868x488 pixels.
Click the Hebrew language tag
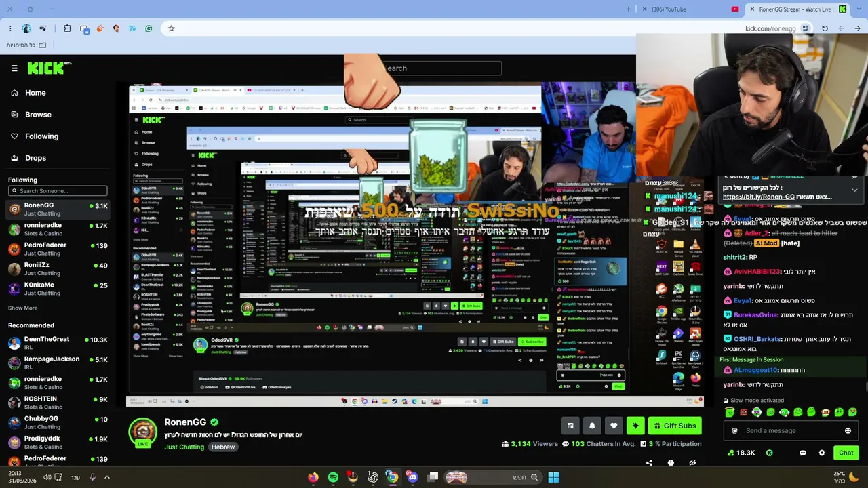click(x=222, y=447)
